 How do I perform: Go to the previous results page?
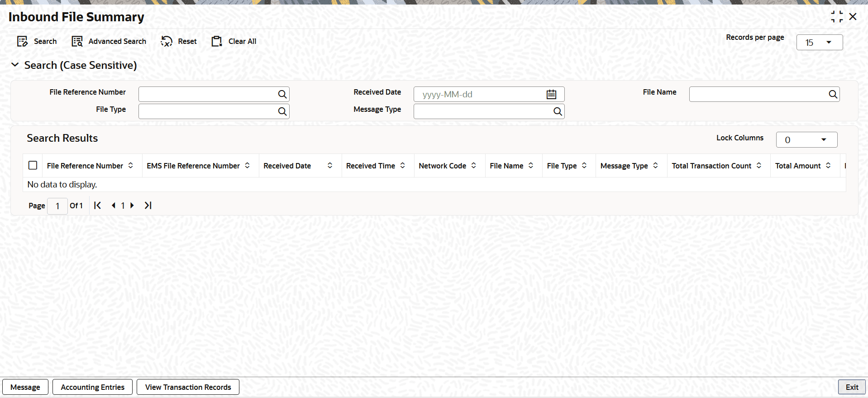(x=113, y=206)
